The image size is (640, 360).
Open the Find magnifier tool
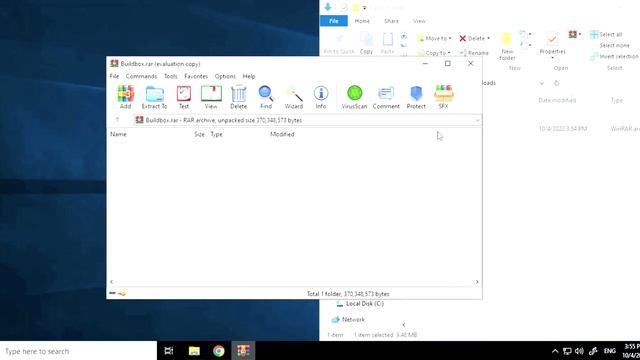tap(266, 97)
